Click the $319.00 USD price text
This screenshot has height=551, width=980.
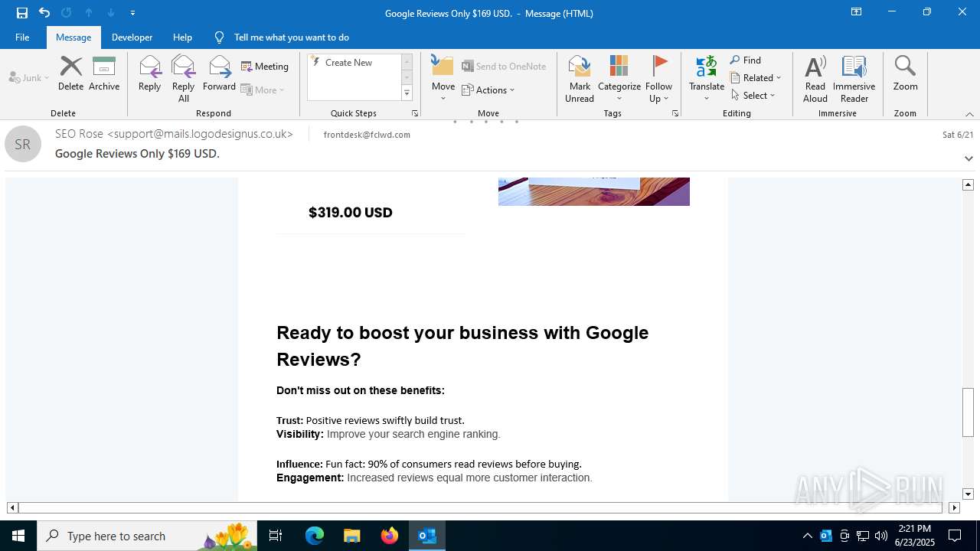click(x=351, y=213)
